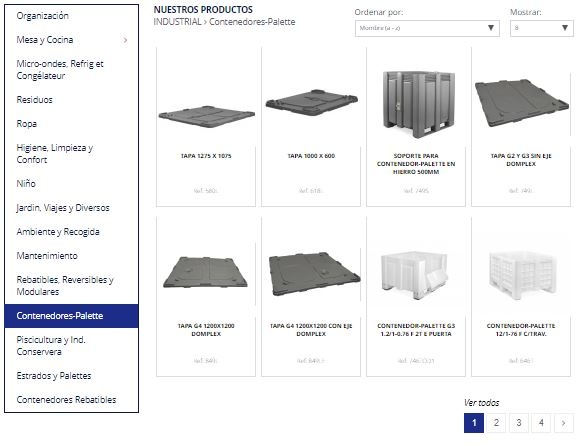Open the TAPA G4 1200X1200 CON EJE title
The height and width of the screenshot is (445, 580).
[x=311, y=330]
